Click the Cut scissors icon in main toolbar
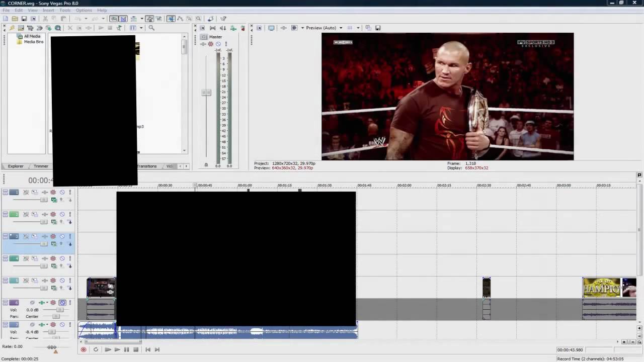Viewport: 644px width, 362px height. coord(45,19)
